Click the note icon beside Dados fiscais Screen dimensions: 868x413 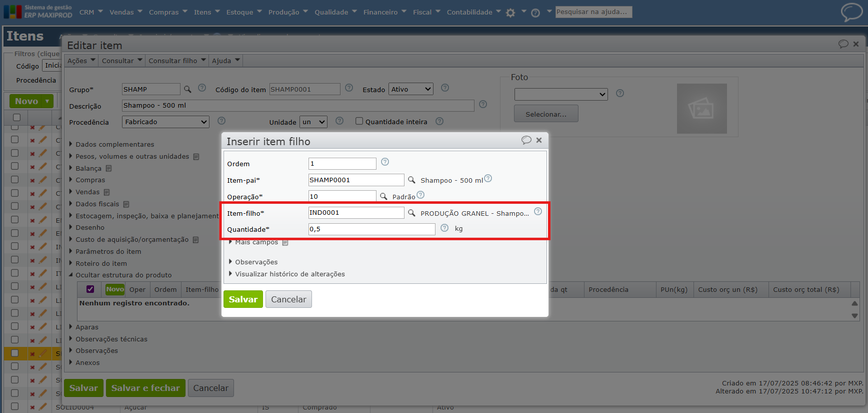point(126,204)
